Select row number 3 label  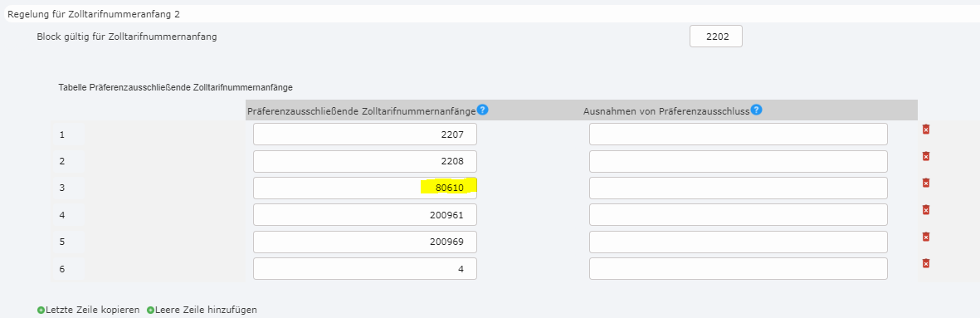point(61,188)
